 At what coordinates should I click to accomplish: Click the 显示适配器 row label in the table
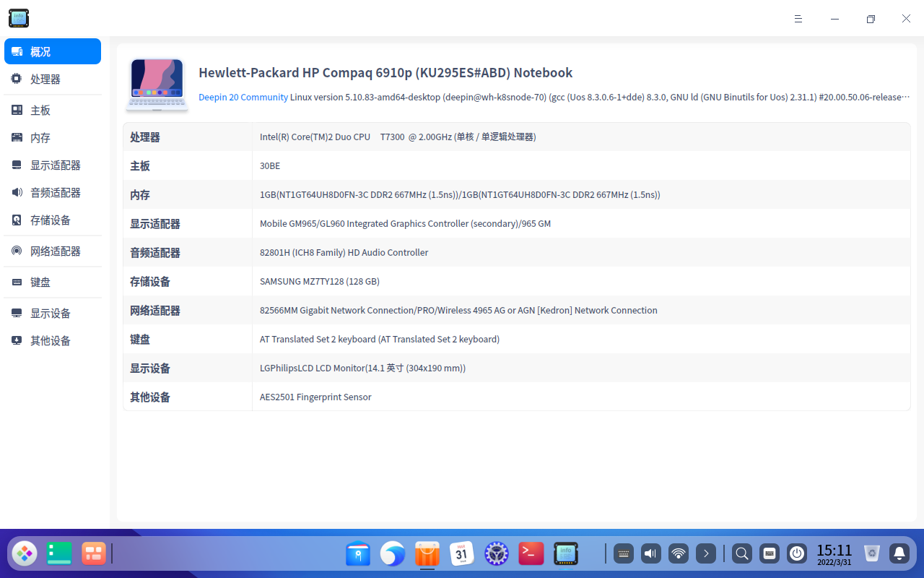(155, 223)
